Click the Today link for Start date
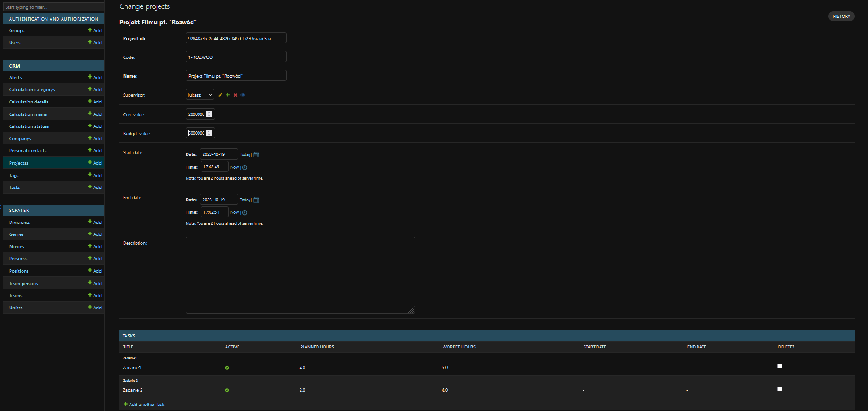The height and width of the screenshot is (411, 868). 245,154
